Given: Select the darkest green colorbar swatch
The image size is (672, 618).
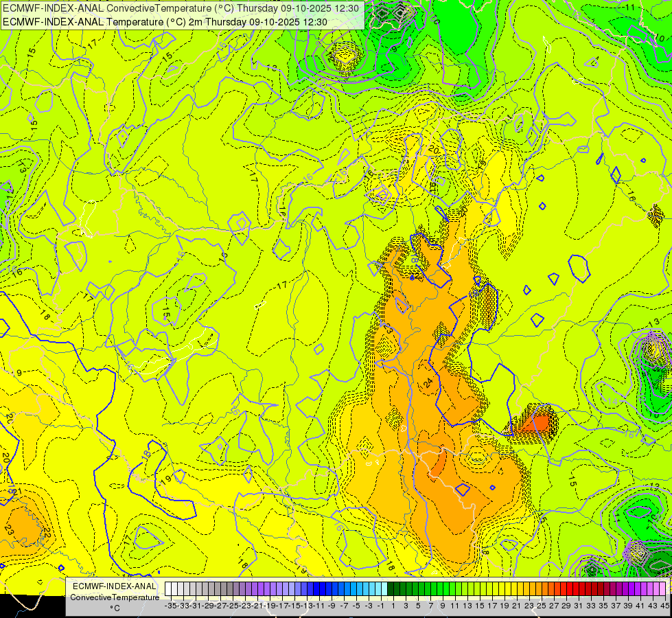Looking at the screenshot, I should [x=391, y=589].
